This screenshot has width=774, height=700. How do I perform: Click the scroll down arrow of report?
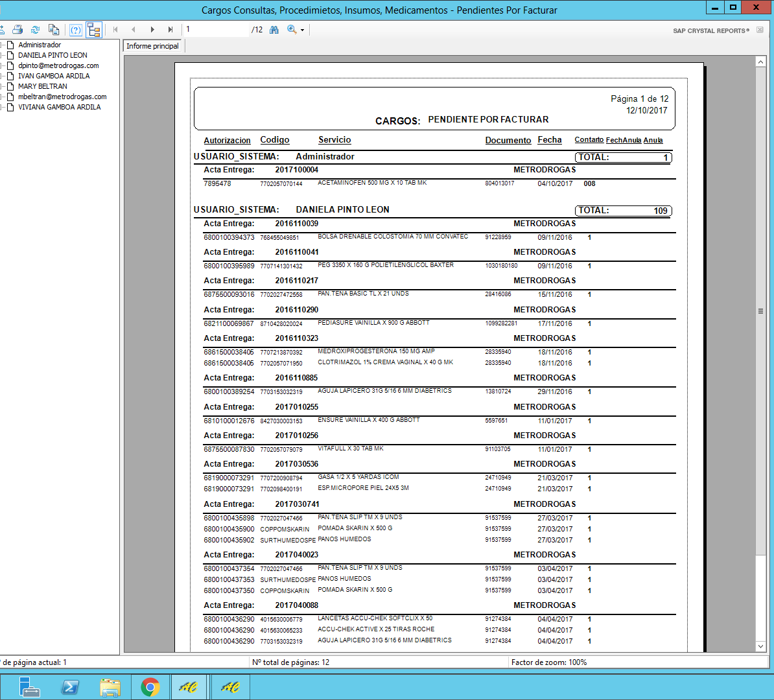(761, 646)
